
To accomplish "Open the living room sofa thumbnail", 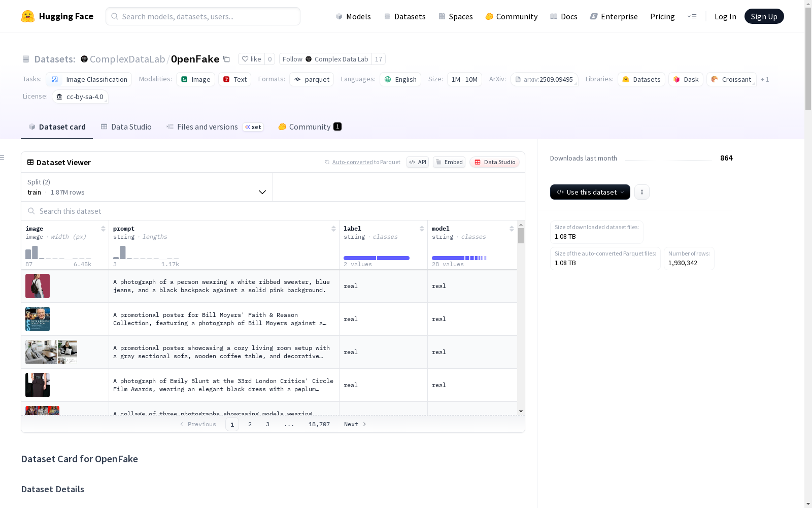I will pos(51,352).
